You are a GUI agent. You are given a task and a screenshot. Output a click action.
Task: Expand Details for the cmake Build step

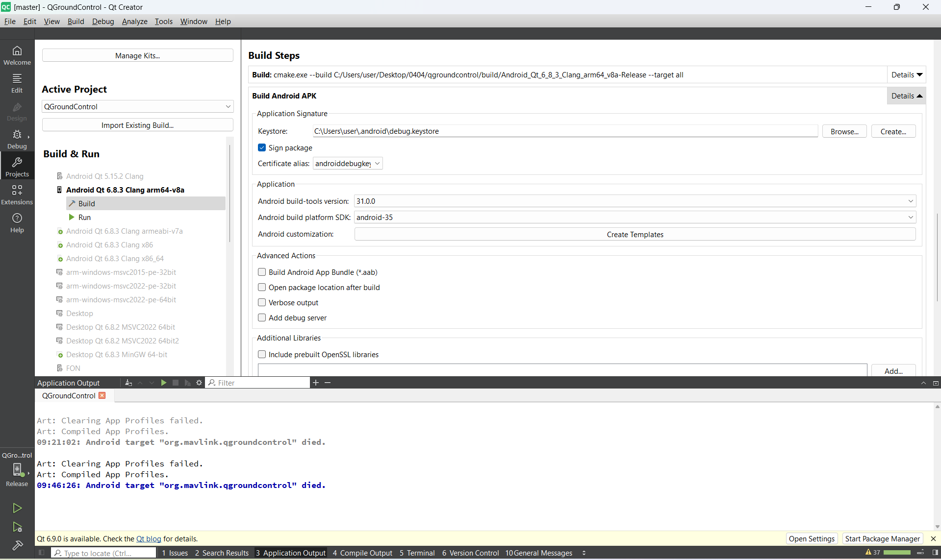click(907, 74)
